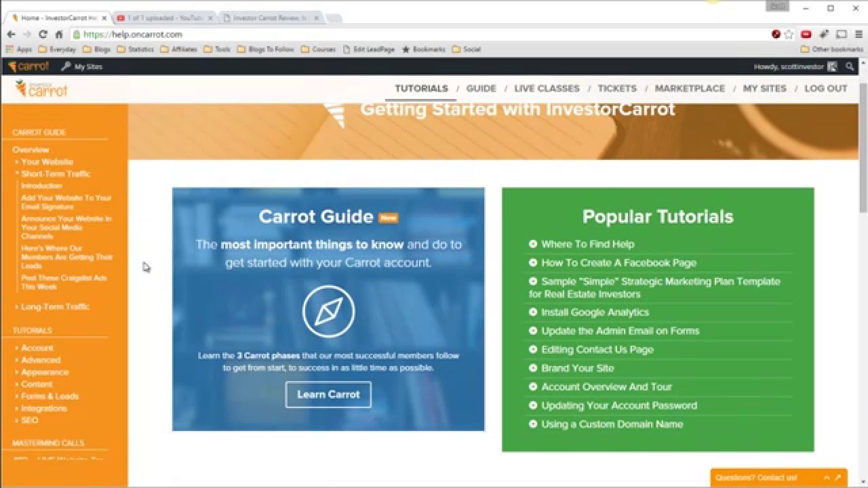Click the dark red round extension icon
This screenshot has width=868, height=488.
point(776,35)
